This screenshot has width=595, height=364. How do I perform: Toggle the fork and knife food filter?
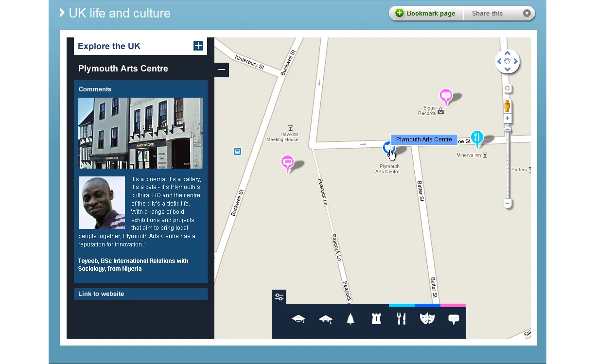coord(402,319)
